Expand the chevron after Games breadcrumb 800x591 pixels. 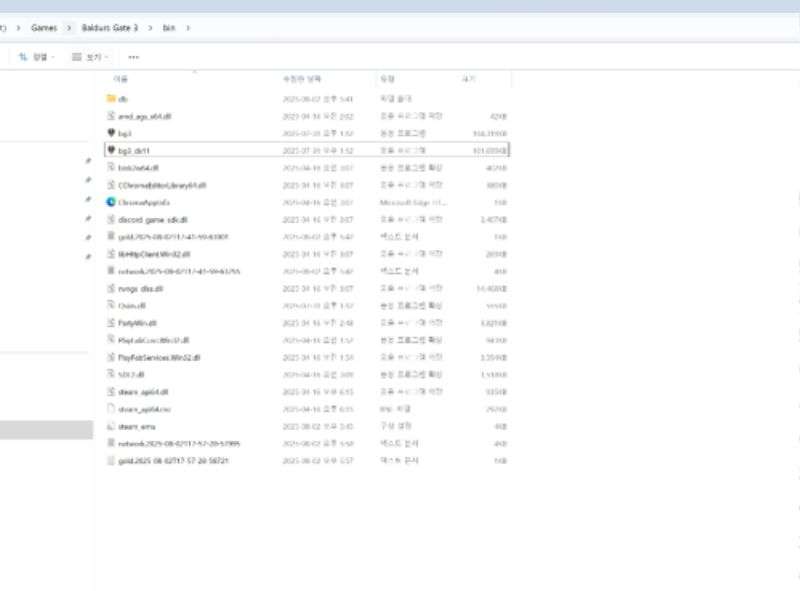tap(69, 28)
